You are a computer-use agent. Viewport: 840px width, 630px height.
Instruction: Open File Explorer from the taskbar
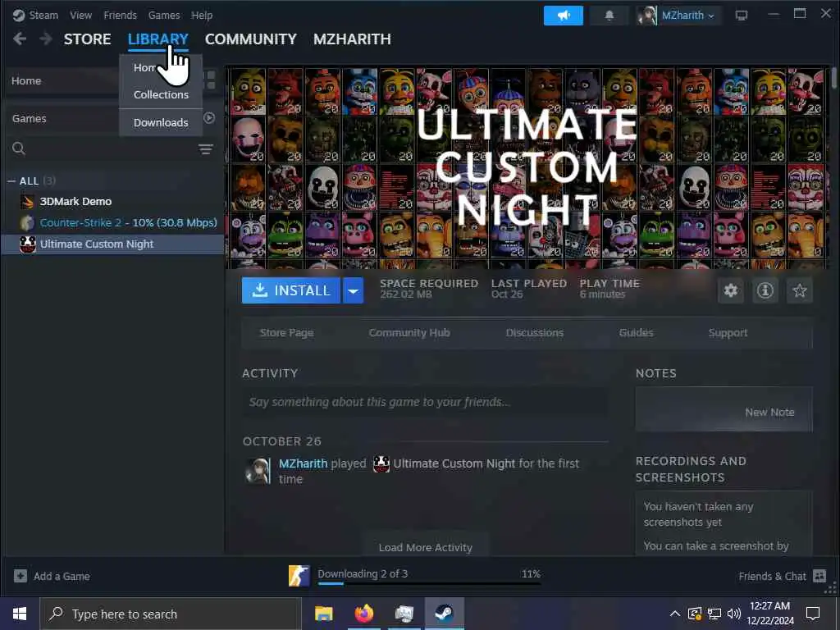(x=323, y=614)
